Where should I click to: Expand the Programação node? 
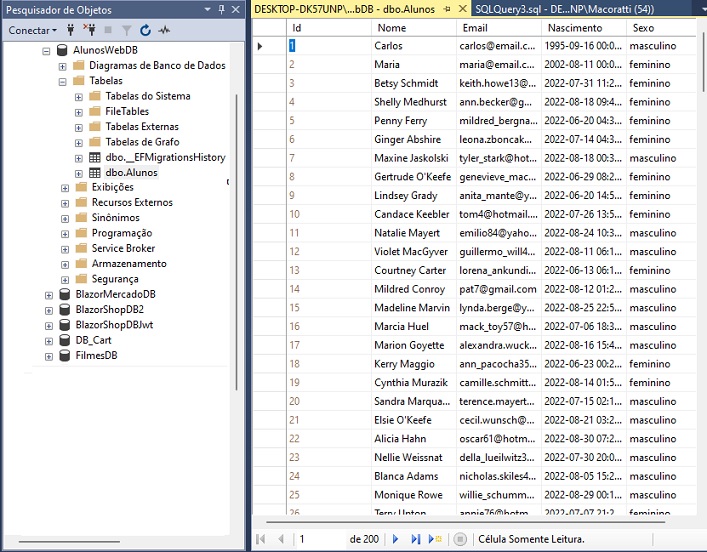[65, 234]
